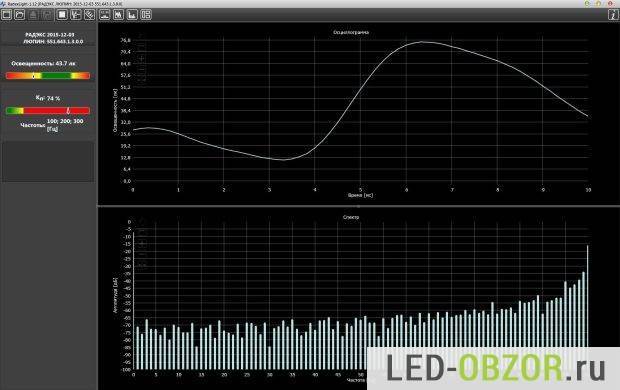Click the diagonal ruler measurement icon
The width and height of the screenshot is (620, 390).
coord(90,15)
